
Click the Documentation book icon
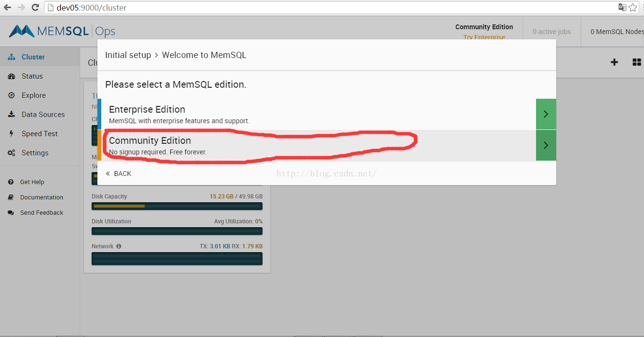(11, 198)
